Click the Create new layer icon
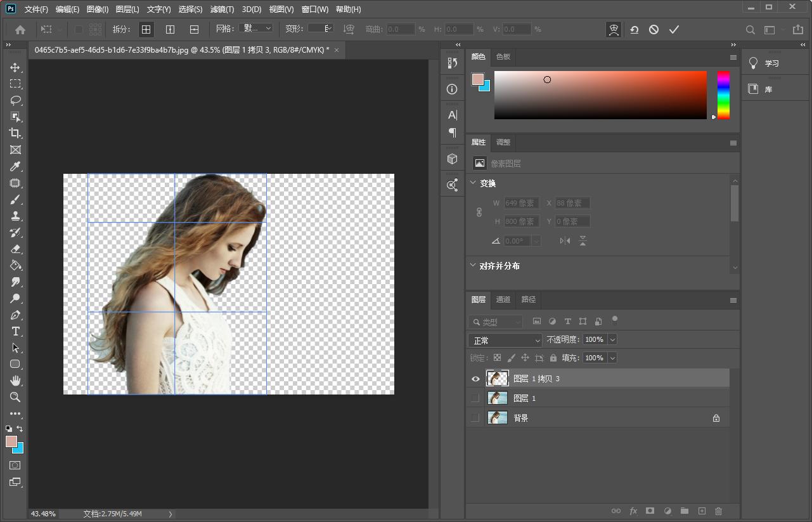The height and width of the screenshot is (522, 812). click(701, 511)
